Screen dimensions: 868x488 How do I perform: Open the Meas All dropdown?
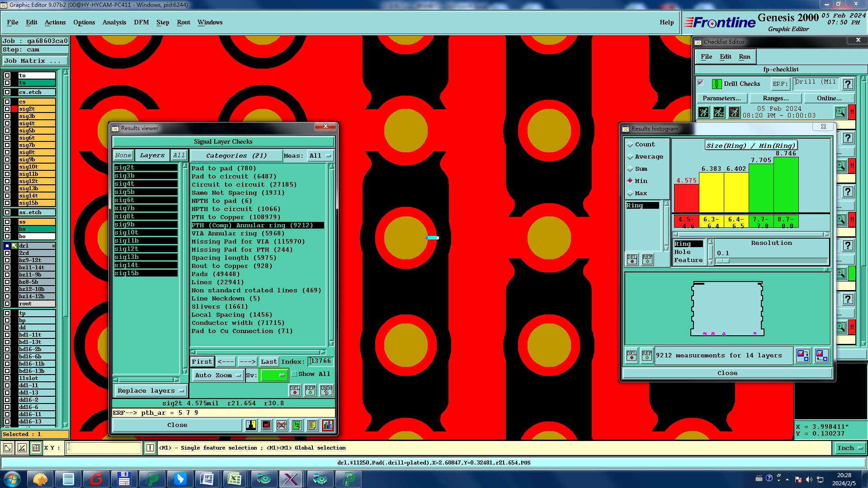320,155
